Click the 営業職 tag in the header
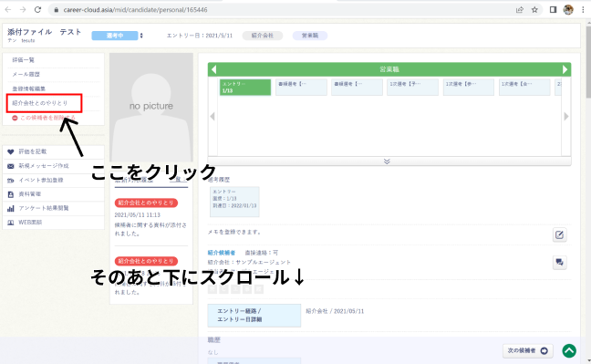Screen dimensions: 591x364 tap(310, 36)
